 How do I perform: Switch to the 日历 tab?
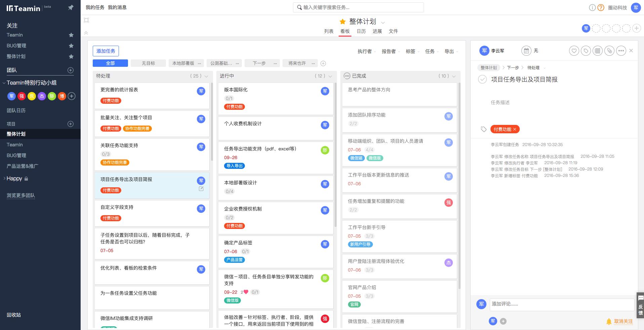(361, 31)
